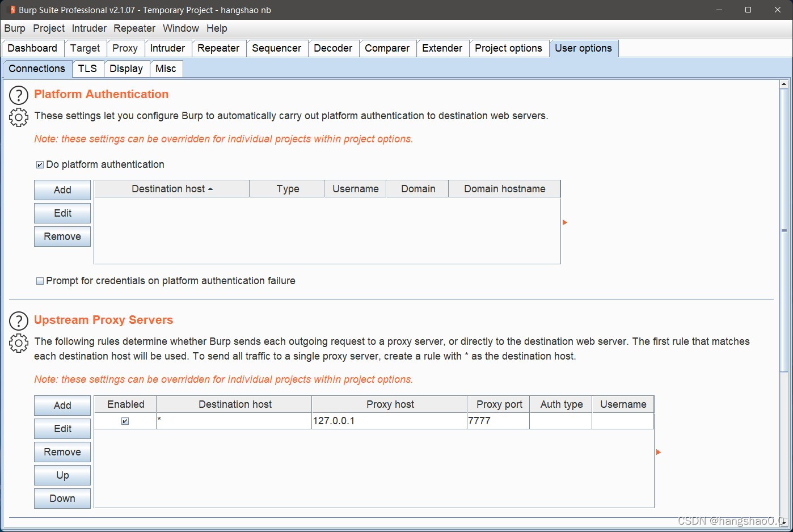
Task: Open the Window menu
Action: point(181,28)
